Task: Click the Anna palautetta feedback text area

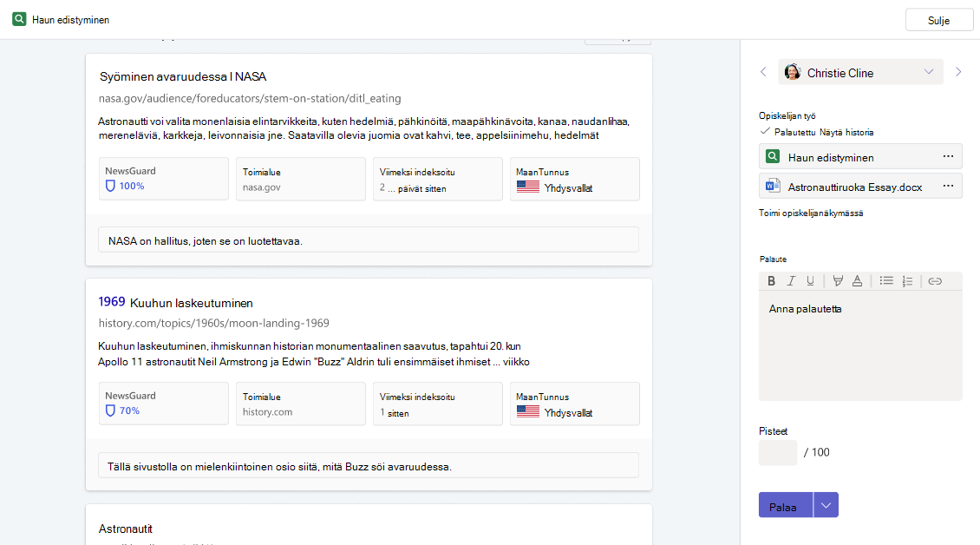Action: pos(860,346)
